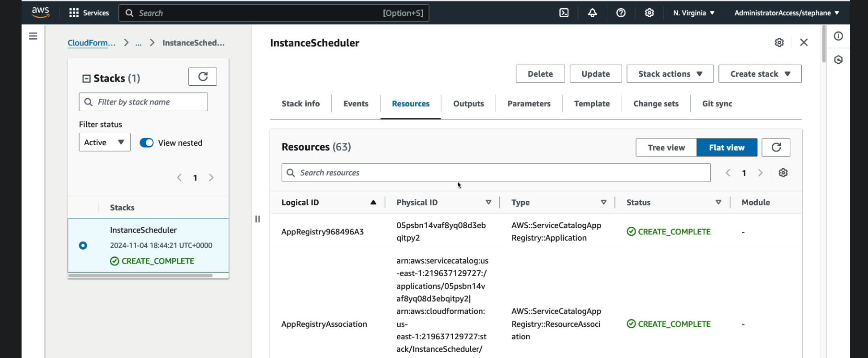The height and width of the screenshot is (358, 868).
Task: Open the notifications bell
Action: (592, 13)
